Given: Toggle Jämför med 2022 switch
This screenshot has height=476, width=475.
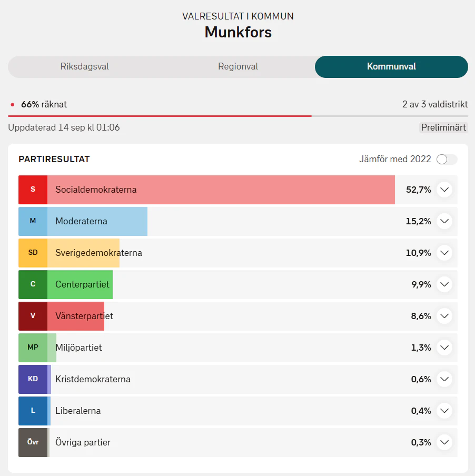Looking at the screenshot, I should (447, 159).
